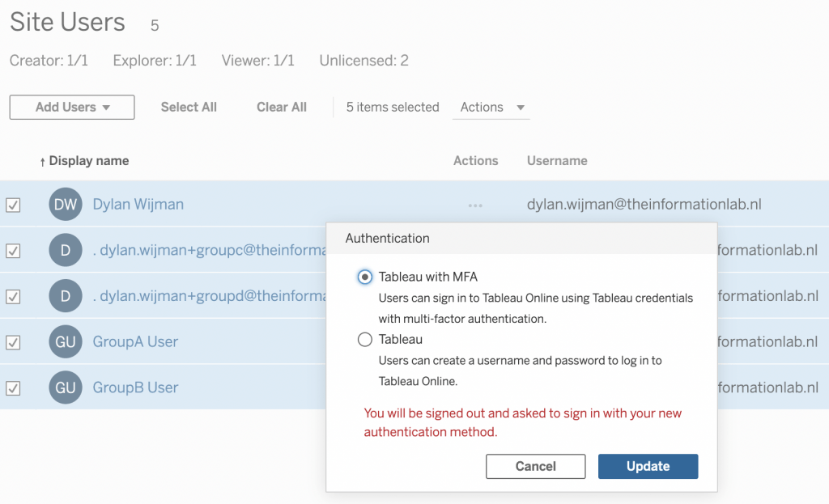Click the GU avatar for GroupB User
The image size is (829, 504).
(x=66, y=388)
